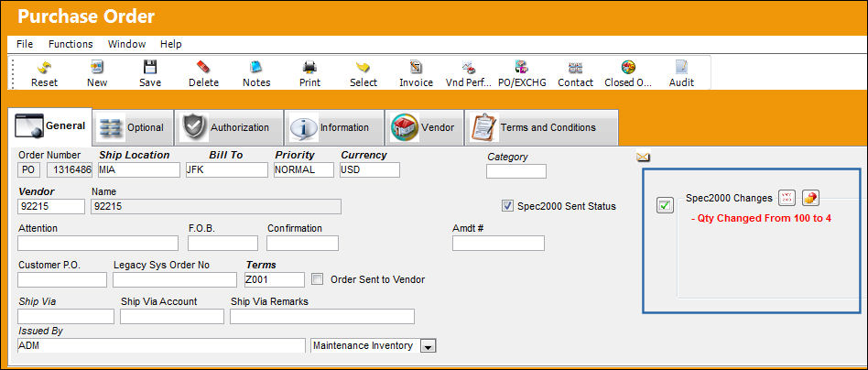Switch to the Information tab
Viewport: 868px width, 370px height.
pos(334,127)
